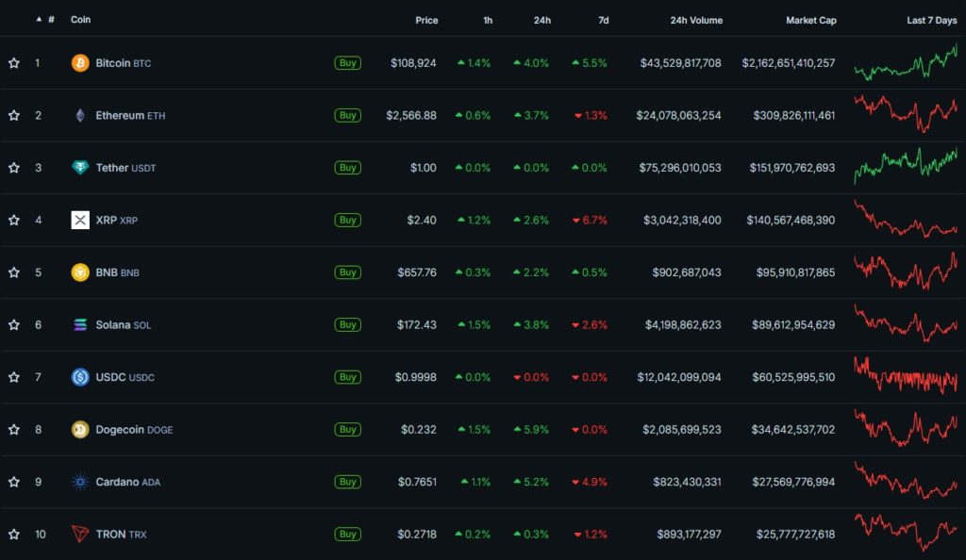
Task: Click the Tether USDT logo icon
Action: click(x=80, y=168)
